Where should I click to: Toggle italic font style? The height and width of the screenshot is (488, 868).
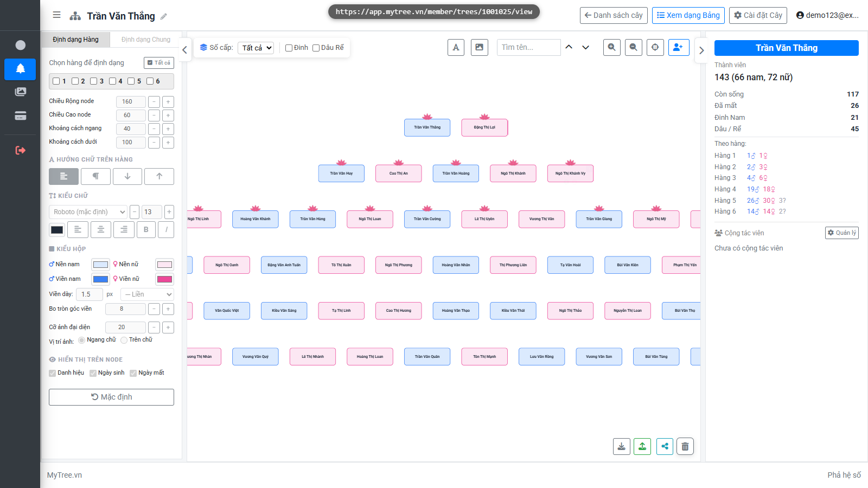click(167, 229)
